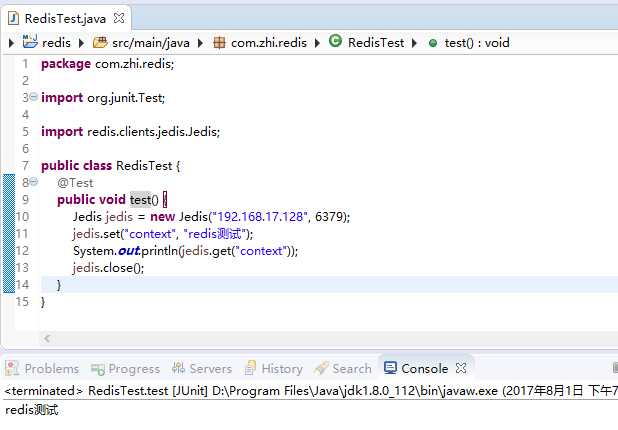Click the string "192.168.17.128"

(x=260, y=217)
